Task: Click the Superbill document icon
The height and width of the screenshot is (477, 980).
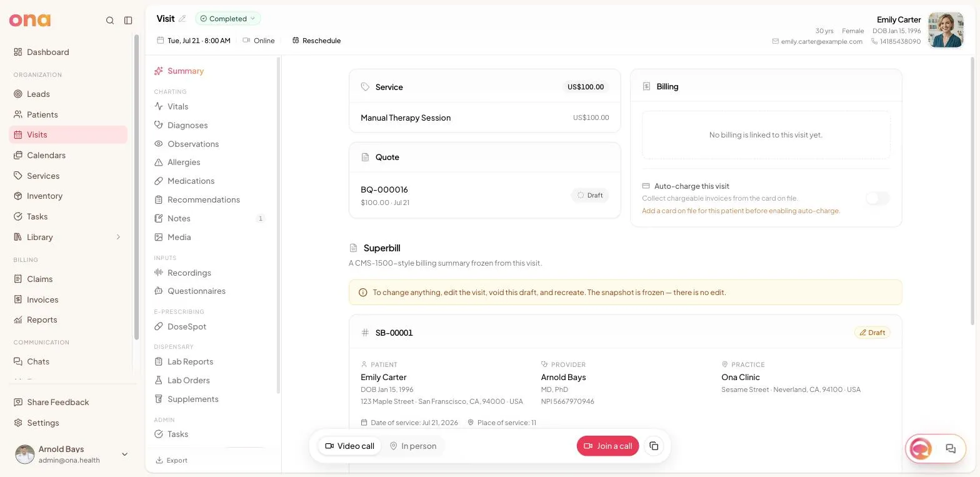Action: click(353, 248)
